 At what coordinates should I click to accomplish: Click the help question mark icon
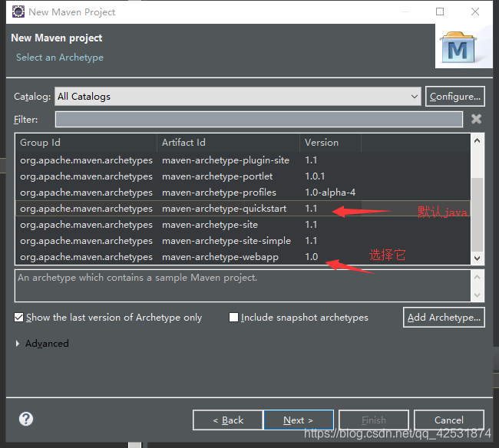coord(26,419)
